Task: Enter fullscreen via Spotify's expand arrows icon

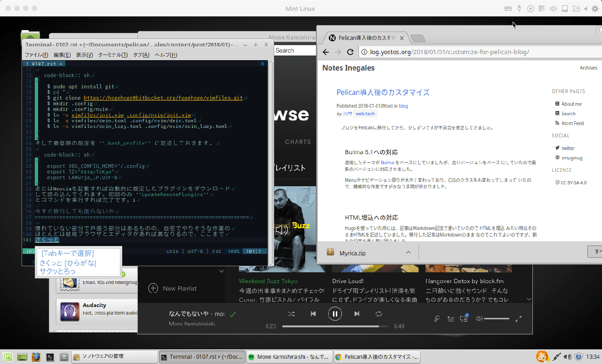Action: point(519,318)
